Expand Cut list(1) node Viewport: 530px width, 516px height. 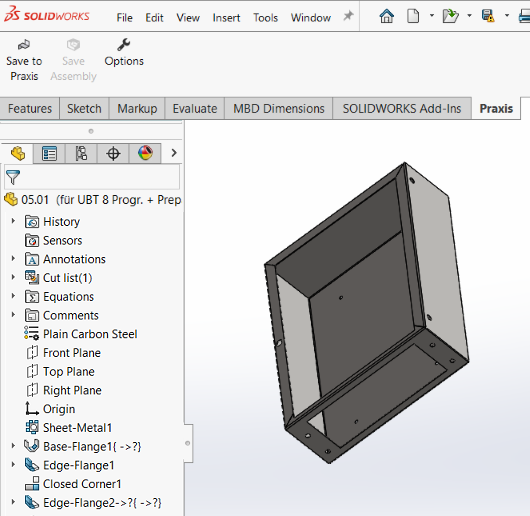pos(13,277)
